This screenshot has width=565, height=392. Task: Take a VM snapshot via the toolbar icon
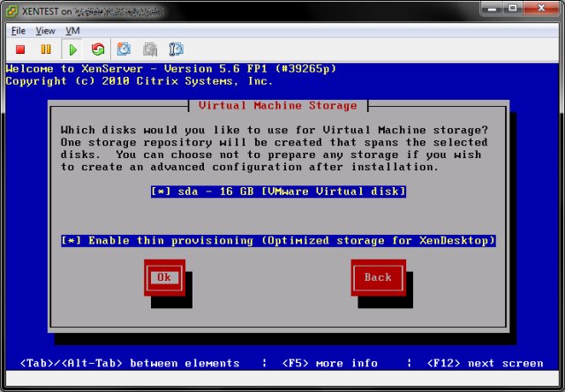tap(124, 49)
